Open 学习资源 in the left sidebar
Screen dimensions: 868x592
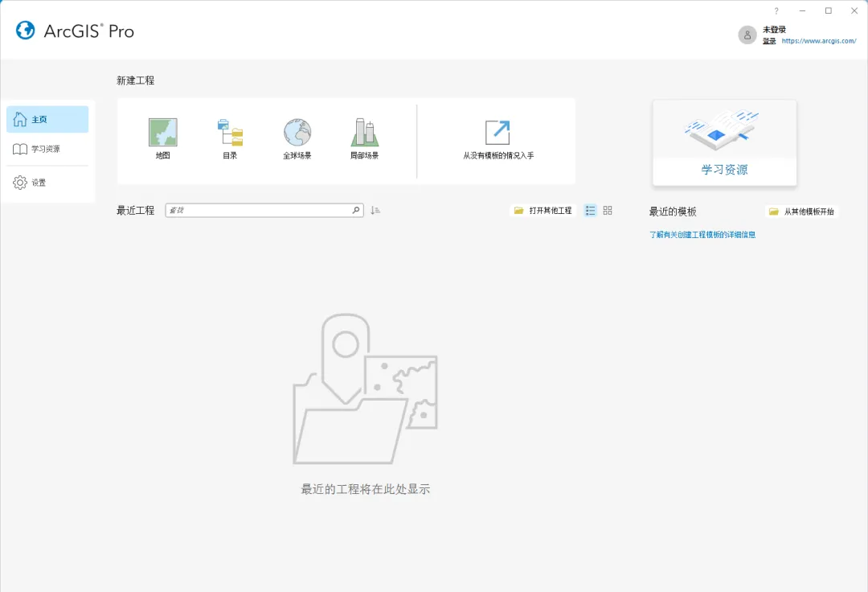pos(47,149)
